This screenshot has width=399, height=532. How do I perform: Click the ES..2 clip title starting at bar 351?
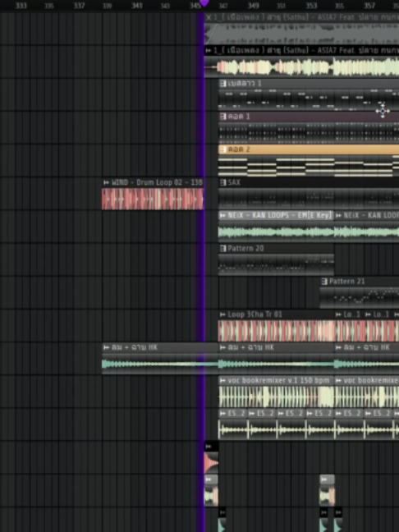(x=295, y=414)
